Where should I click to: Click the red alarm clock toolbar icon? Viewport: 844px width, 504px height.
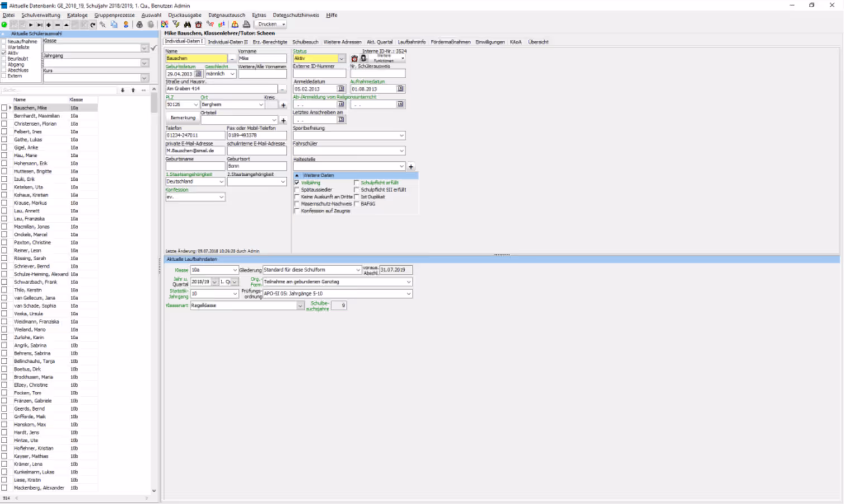[198, 25]
